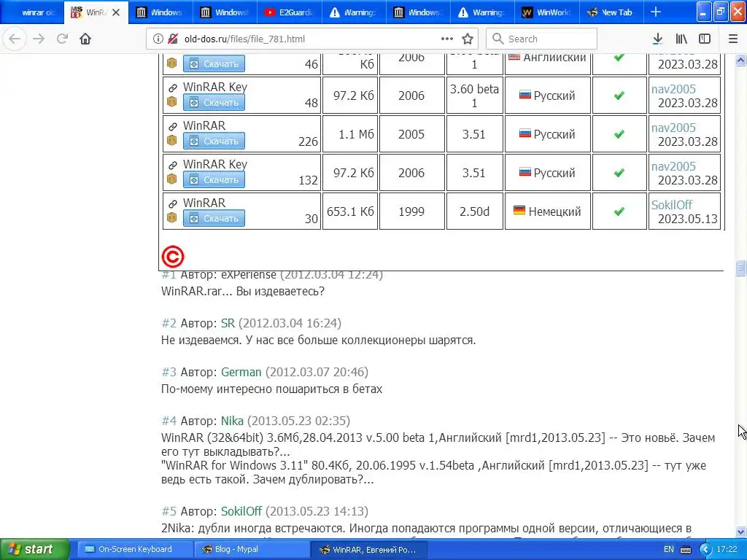Click the German flag icon
The height and width of the screenshot is (560, 747).
[519, 210]
